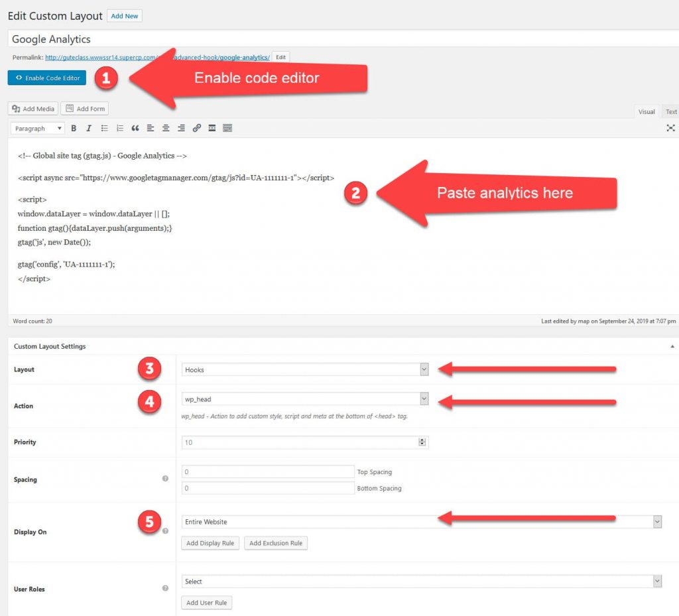Click the Add Display Rule button
Viewport: 679px width, 616px height.
(210, 543)
